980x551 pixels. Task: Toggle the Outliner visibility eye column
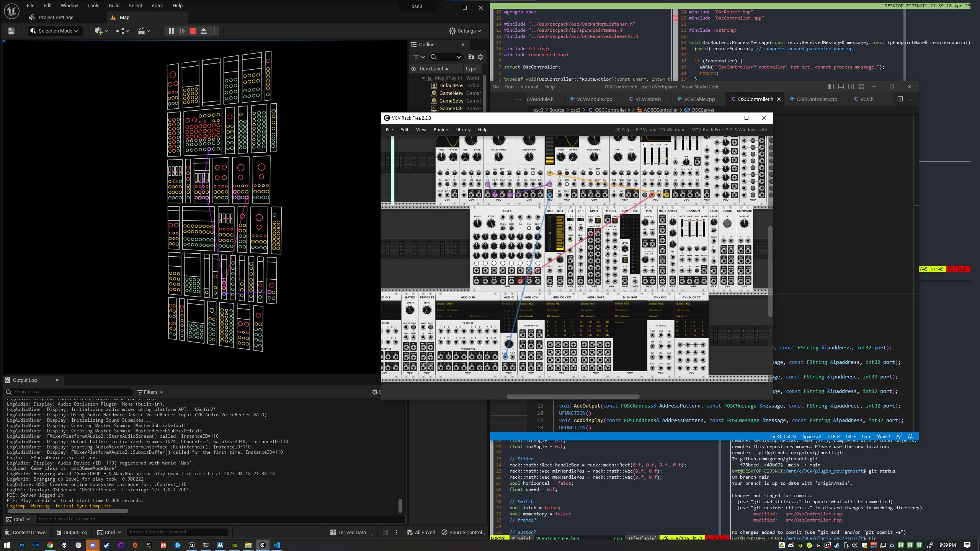pyautogui.click(x=413, y=69)
